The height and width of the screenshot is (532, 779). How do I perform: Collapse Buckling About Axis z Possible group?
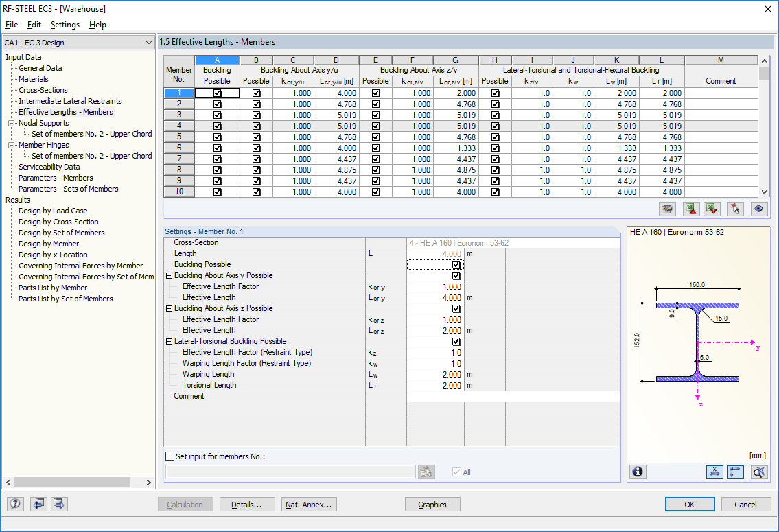click(x=169, y=308)
